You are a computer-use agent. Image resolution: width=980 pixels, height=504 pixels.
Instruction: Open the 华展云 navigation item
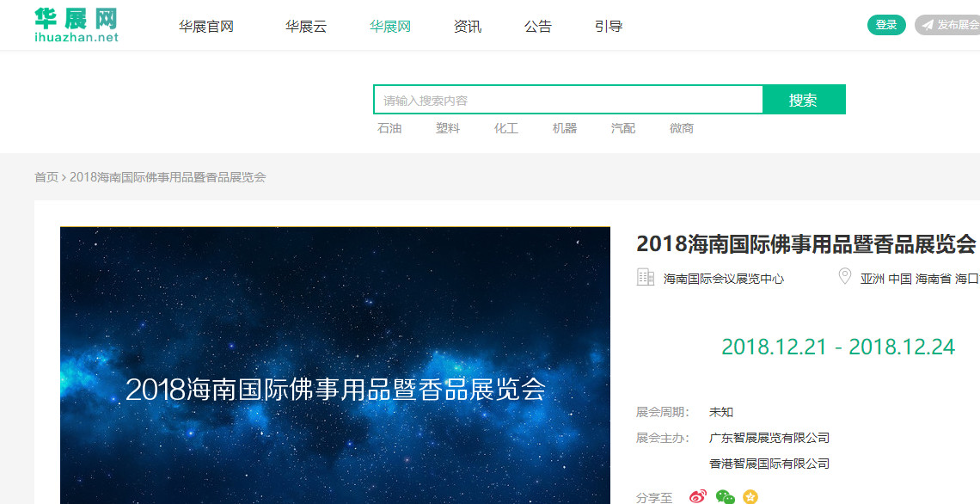(x=306, y=27)
